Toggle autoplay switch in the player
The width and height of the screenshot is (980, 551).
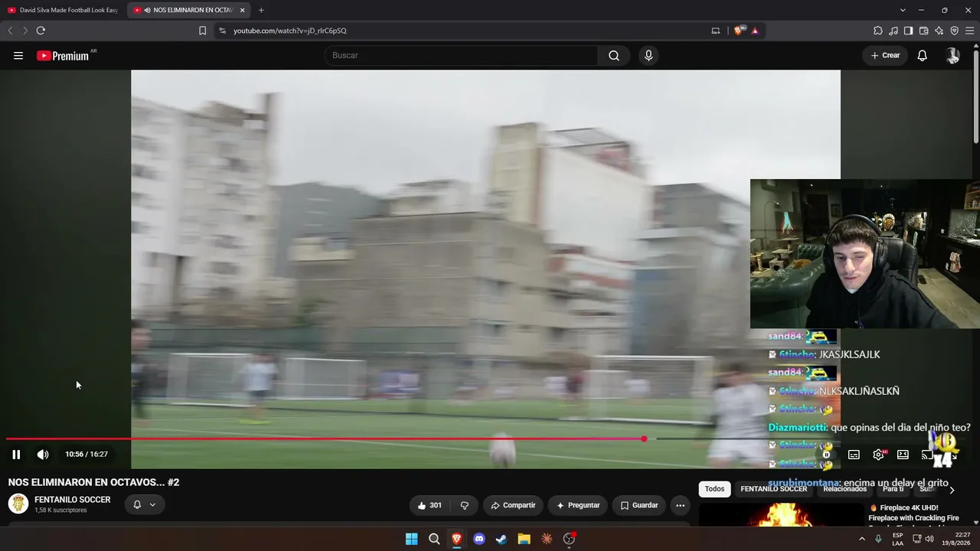click(x=827, y=455)
